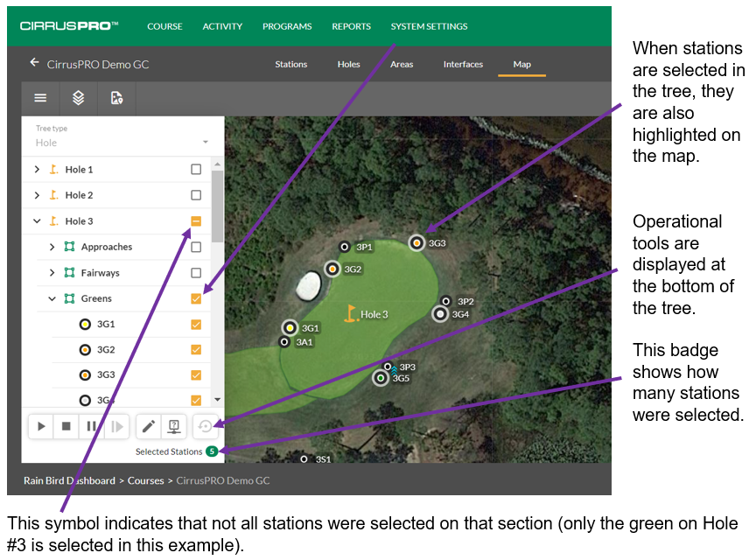Select station 3G2 marker on map
This screenshot has width=749, height=560.
(332, 269)
